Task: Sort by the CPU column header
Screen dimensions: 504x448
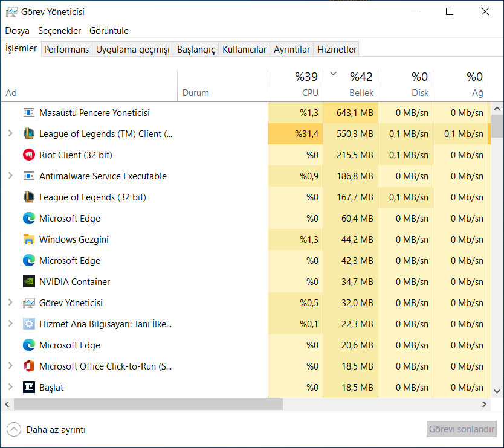Action: point(296,85)
